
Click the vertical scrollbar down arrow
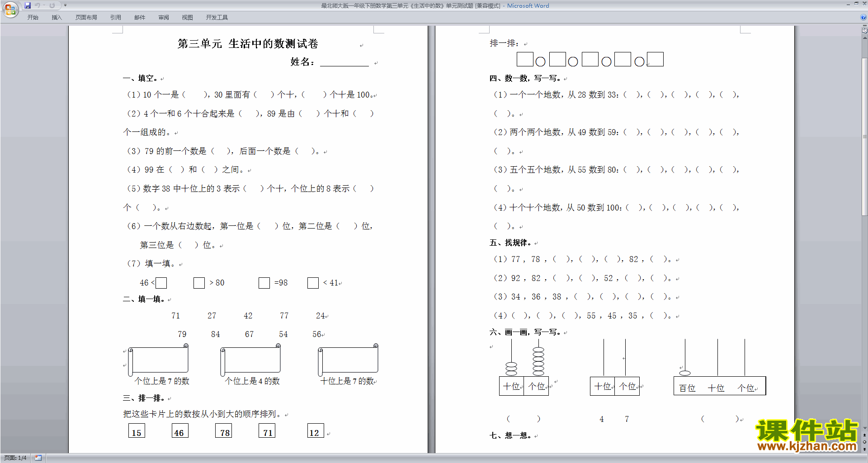pyautogui.click(x=865, y=428)
